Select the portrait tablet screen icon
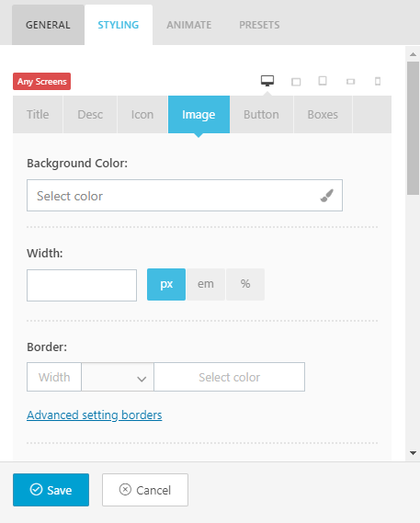The image size is (420, 523). point(323,81)
